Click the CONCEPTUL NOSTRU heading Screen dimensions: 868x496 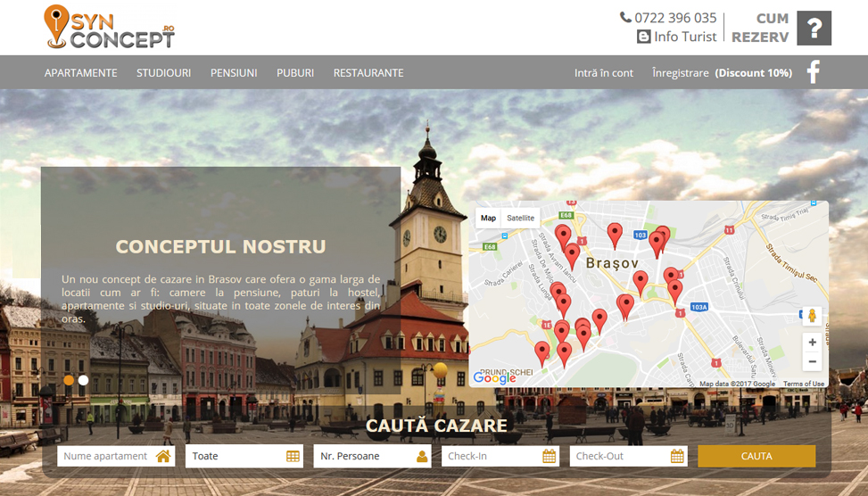point(221,246)
